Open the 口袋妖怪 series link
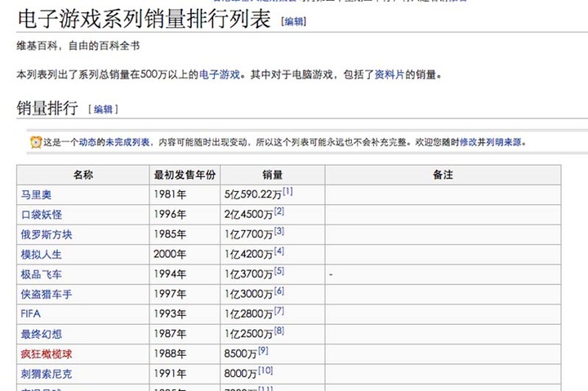Screen dimensions: 588x391 [42, 215]
